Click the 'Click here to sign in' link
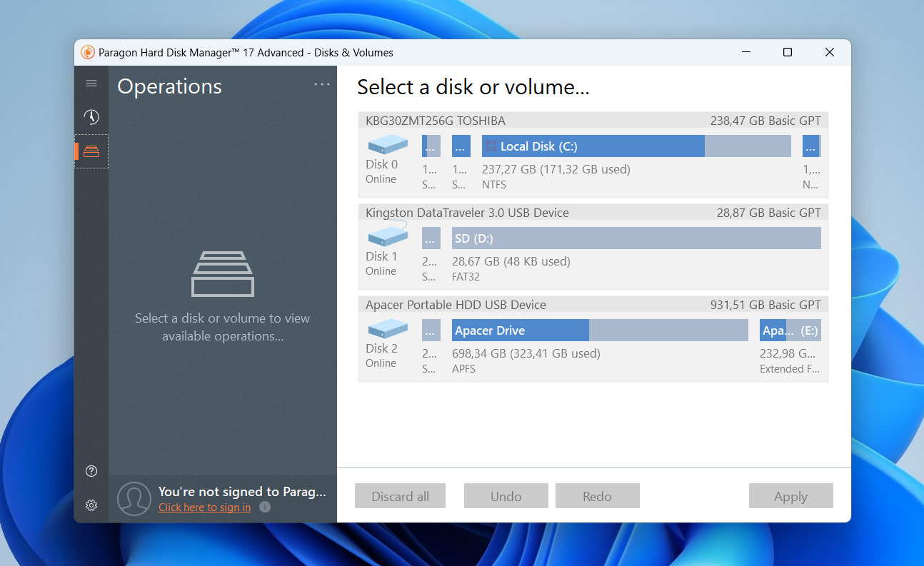The image size is (924, 566). [204, 507]
